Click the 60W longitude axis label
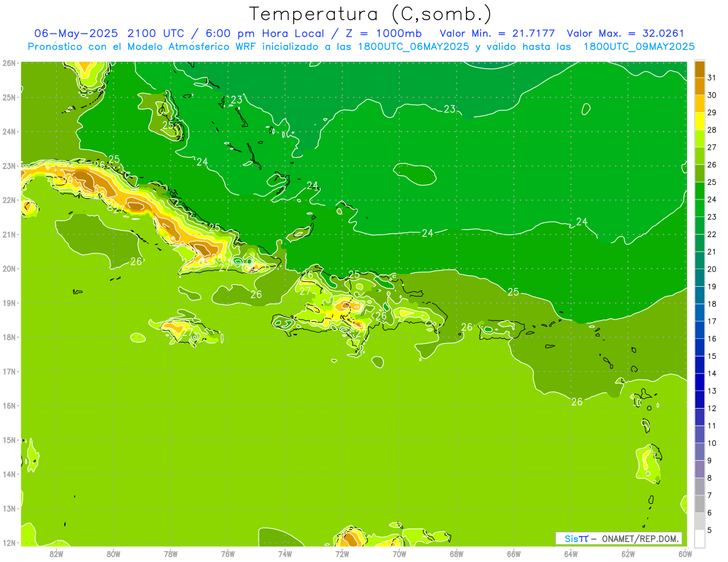This screenshot has height=562, width=728. [685, 554]
